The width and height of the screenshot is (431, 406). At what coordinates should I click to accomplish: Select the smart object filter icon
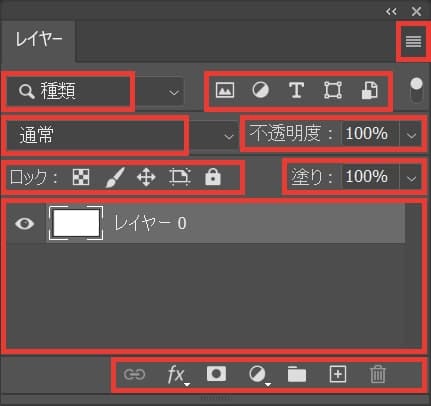(x=370, y=90)
